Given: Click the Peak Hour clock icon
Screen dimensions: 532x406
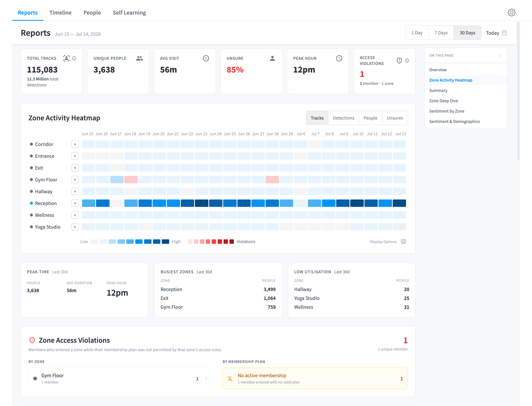Looking at the screenshot, I should 339,58.
